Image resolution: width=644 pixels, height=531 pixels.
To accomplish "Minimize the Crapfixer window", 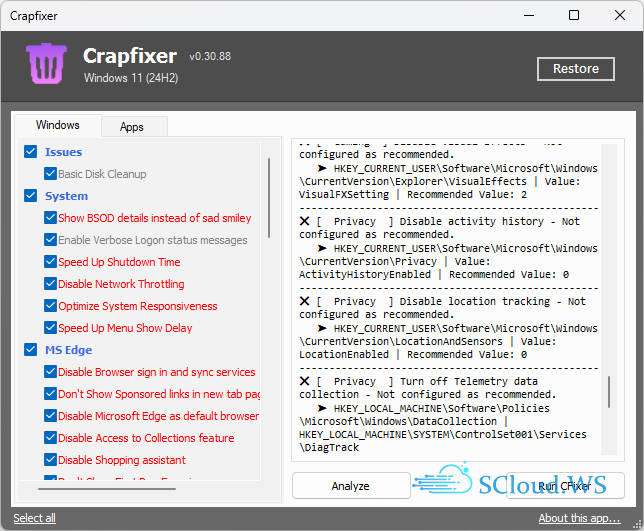I will pyautogui.click(x=529, y=15).
